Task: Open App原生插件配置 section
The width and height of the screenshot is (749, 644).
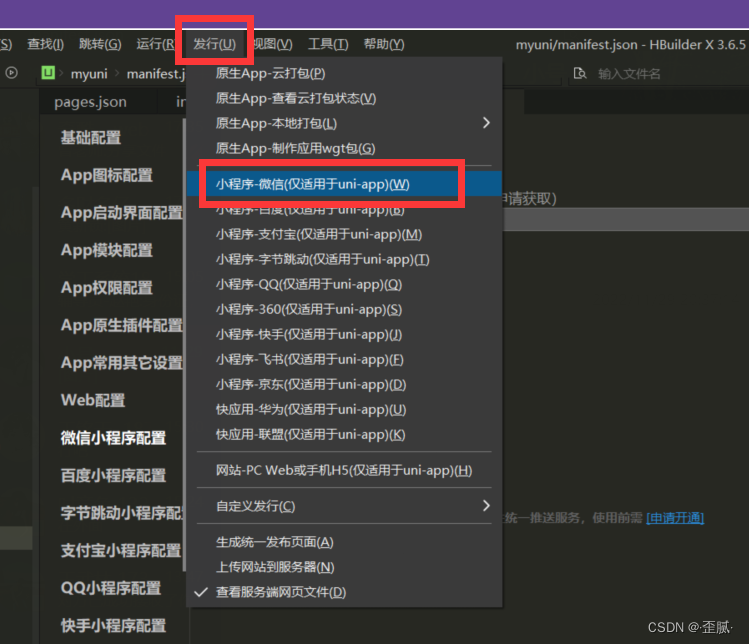Action: coord(121,325)
